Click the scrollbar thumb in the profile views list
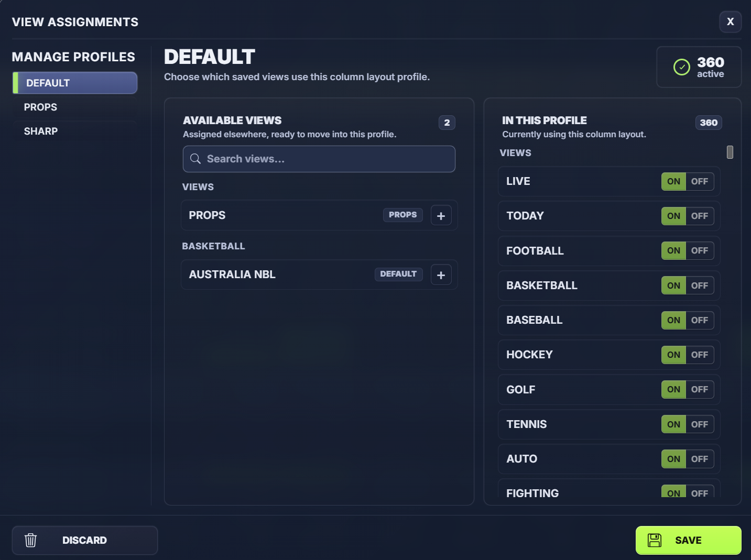Viewport: 751px width, 560px height. click(x=730, y=152)
